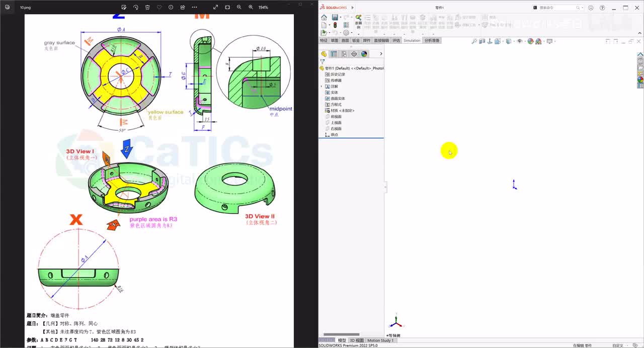The height and width of the screenshot is (348, 644).
Task: Open the ConfigurationManager tab
Action: click(x=344, y=54)
